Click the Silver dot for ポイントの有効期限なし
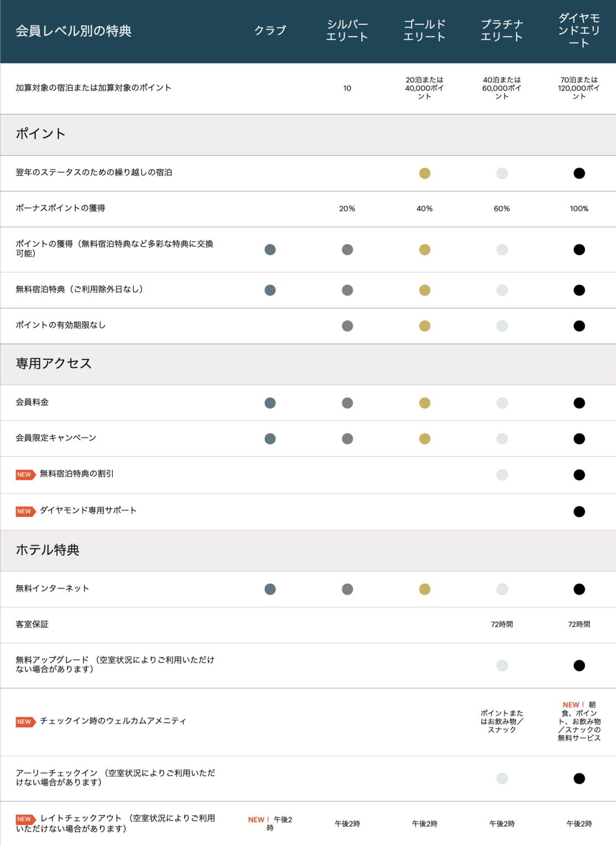The width and height of the screenshot is (616, 846). pos(347,326)
